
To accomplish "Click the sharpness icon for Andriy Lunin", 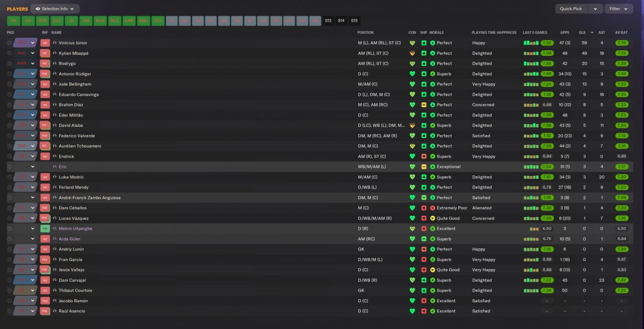I will [x=424, y=249].
